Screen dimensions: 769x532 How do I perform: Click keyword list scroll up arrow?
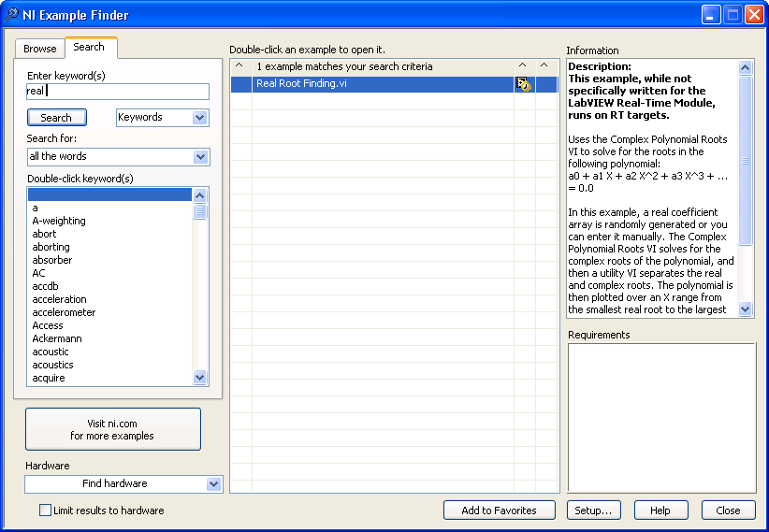(199, 195)
